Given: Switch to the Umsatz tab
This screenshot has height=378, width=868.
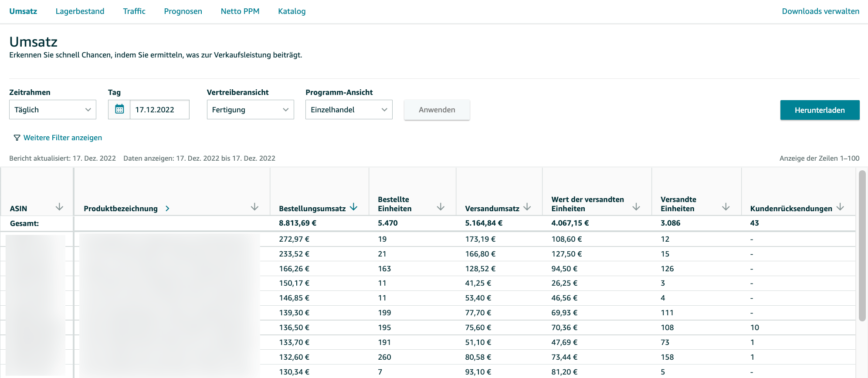Looking at the screenshot, I should coord(23,11).
